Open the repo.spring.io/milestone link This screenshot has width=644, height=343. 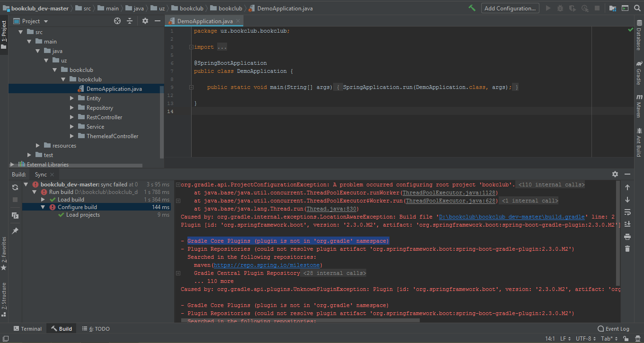pyautogui.click(x=268, y=265)
